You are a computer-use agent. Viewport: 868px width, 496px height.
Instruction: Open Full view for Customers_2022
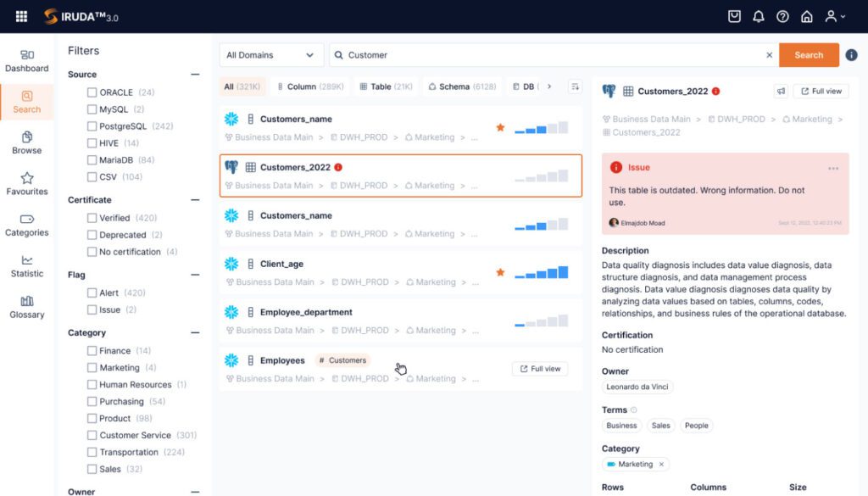click(821, 91)
